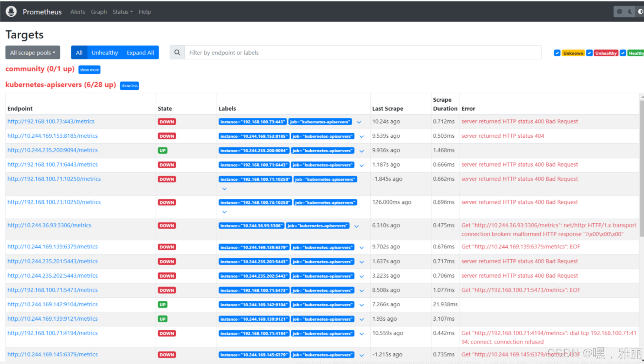
Task: Expand labels for 192.168.100.73:443 row
Action: [x=359, y=122]
